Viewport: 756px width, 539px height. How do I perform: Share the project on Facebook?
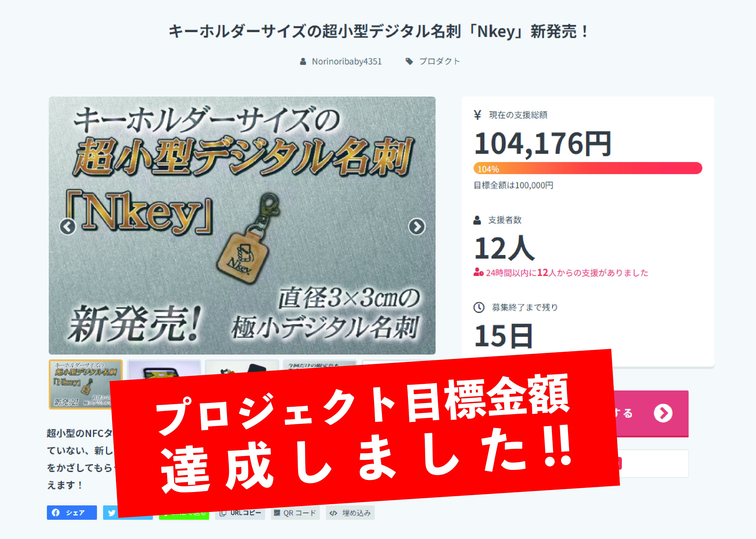pos(72,512)
